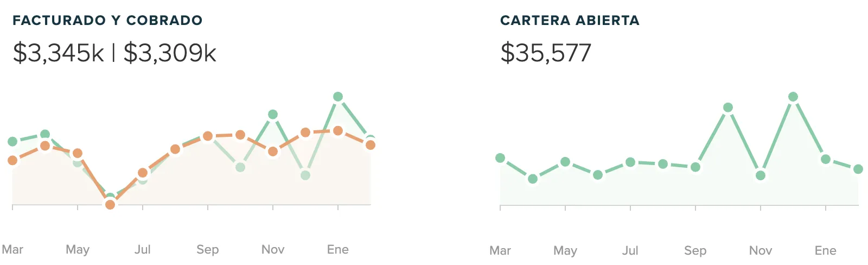This screenshot has height=265, width=868.
Task: Click the faded green December point in the Facturado chart
Action: pyautogui.click(x=305, y=175)
